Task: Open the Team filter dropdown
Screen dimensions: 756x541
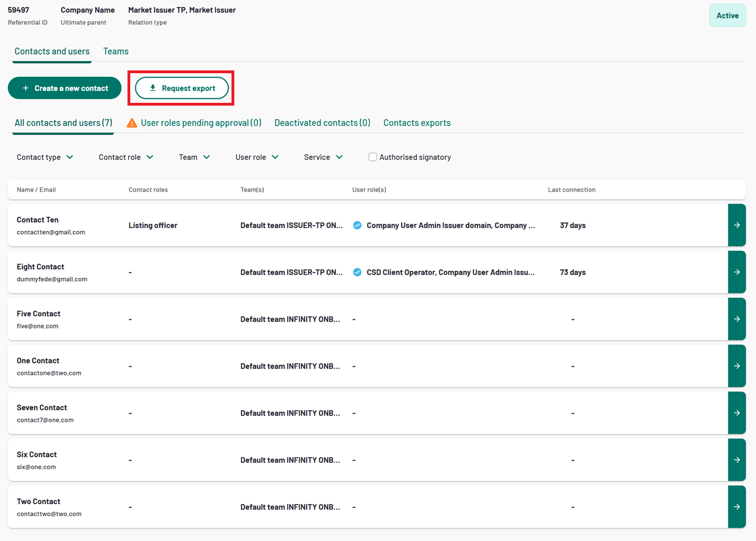Action: [x=195, y=157]
